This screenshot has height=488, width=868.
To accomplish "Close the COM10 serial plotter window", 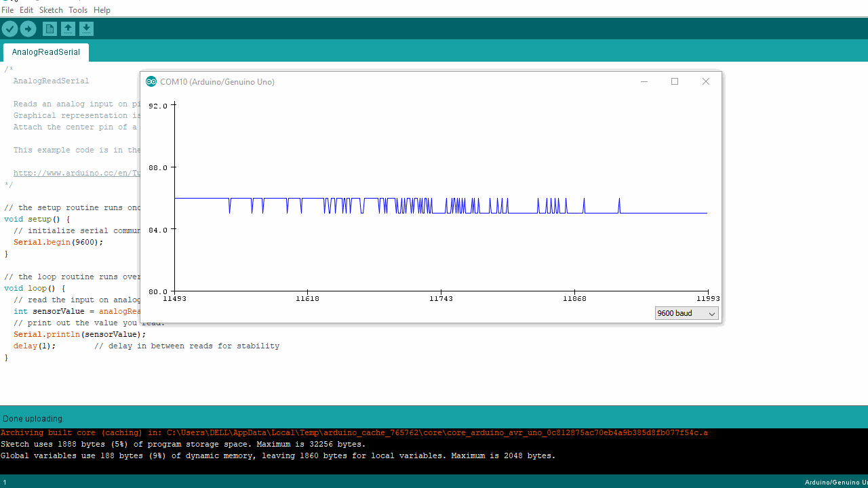I will point(706,81).
